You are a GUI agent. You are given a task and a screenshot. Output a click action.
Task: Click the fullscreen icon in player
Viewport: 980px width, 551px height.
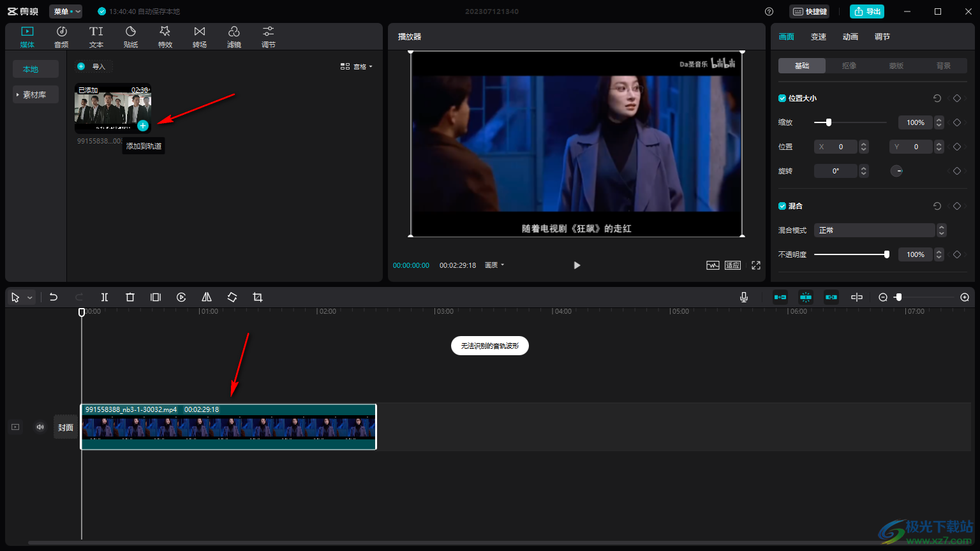756,265
